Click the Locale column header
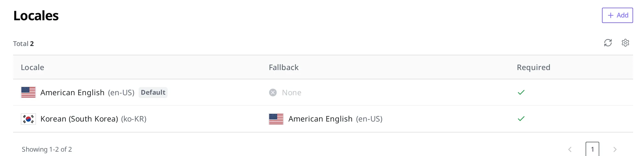 pyautogui.click(x=32, y=67)
